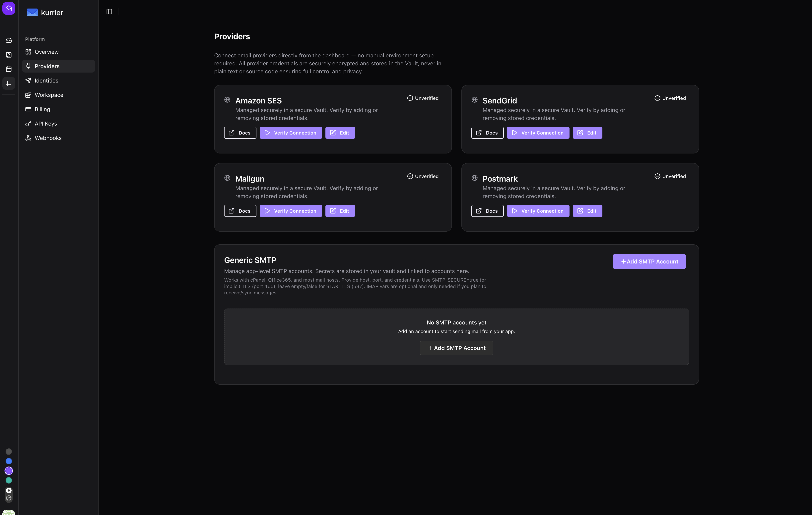Open the calendar icon in left rail
812x515 pixels.
point(9,69)
